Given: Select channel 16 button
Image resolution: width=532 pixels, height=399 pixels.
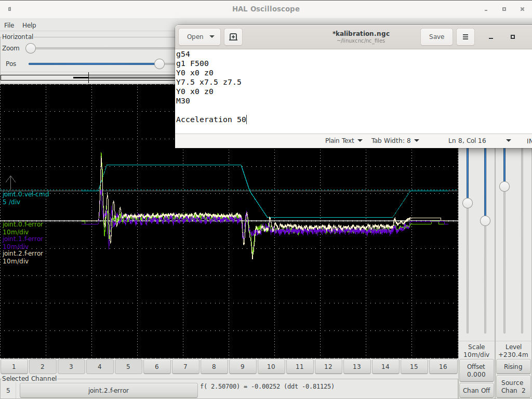Looking at the screenshot, I should (443, 366).
